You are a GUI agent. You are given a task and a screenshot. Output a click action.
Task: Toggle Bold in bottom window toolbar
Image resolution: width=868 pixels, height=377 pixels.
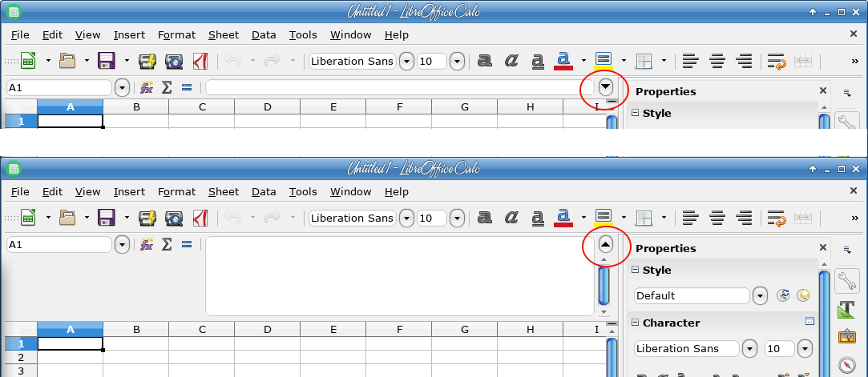pos(484,218)
